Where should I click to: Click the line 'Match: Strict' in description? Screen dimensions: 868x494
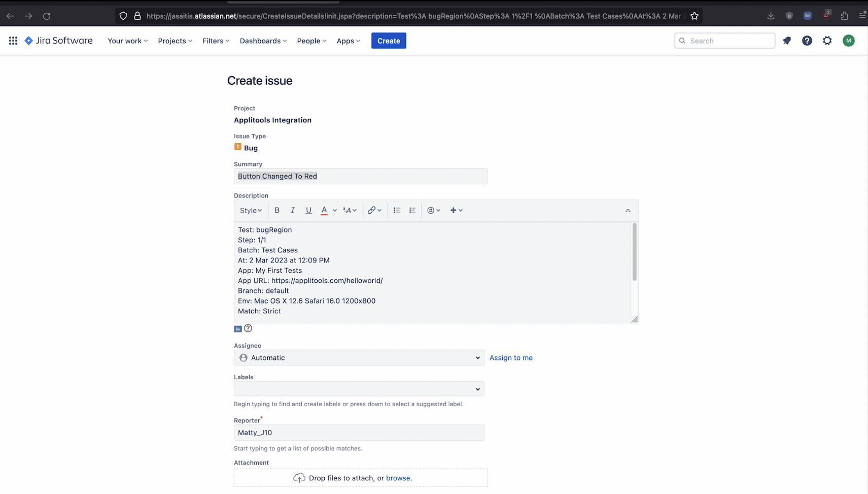(259, 311)
